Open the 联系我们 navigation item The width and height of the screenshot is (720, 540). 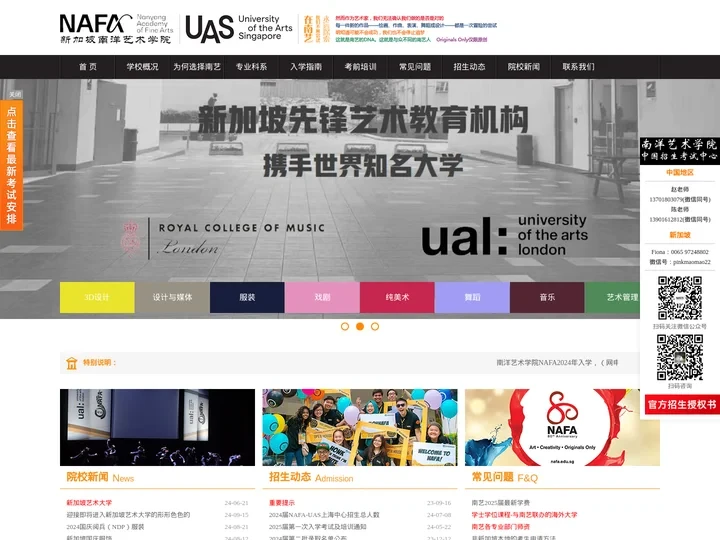tap(579, 67)
